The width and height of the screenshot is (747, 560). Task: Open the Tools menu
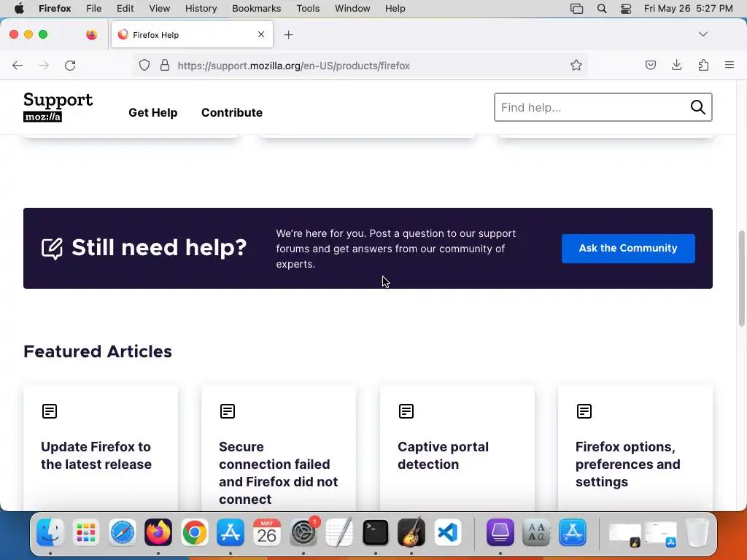pyautogui.click(x=308, y=9)
